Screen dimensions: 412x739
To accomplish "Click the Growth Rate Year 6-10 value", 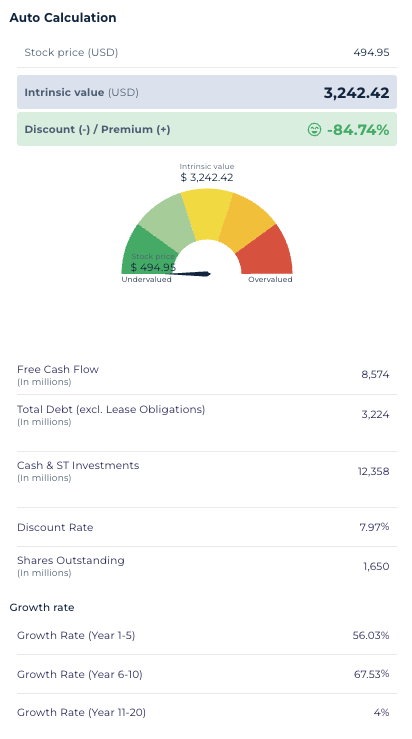I will pyautogui.click(x=371, y=674).
